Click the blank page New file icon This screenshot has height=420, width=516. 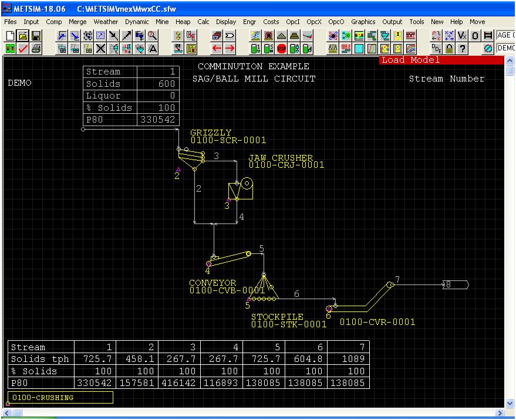point(10,36)
